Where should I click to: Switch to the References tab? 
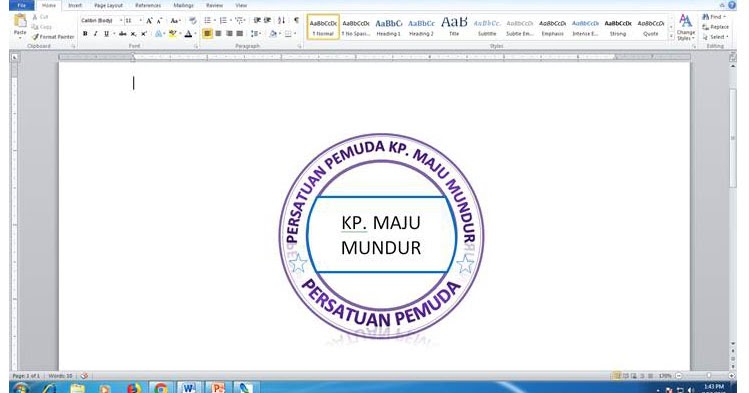click(148, 5)
